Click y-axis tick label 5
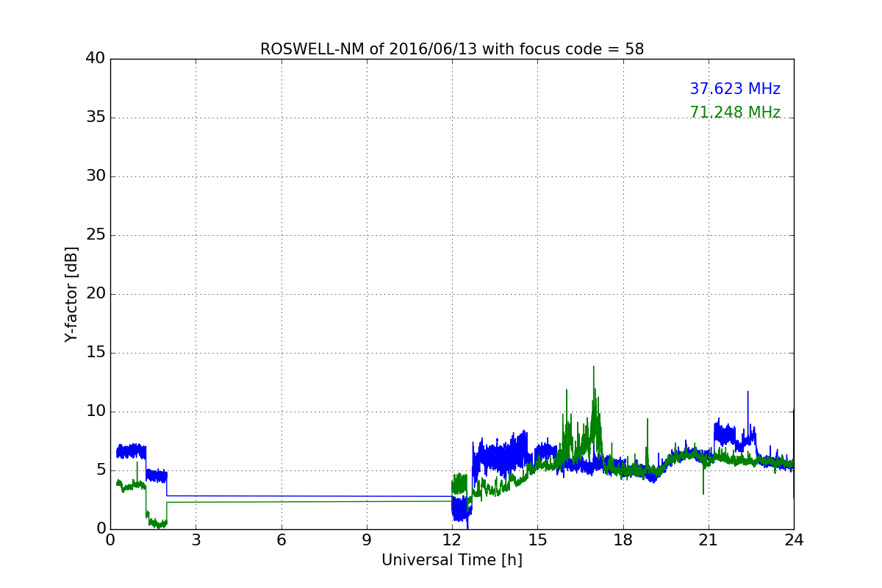Screen dimensions: 882x588 point(101,470)
